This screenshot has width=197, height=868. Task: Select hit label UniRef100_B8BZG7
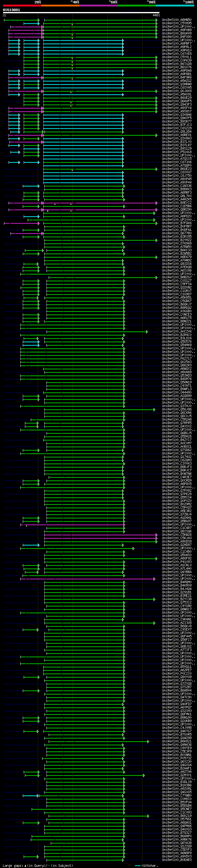[x=177, y=277]
